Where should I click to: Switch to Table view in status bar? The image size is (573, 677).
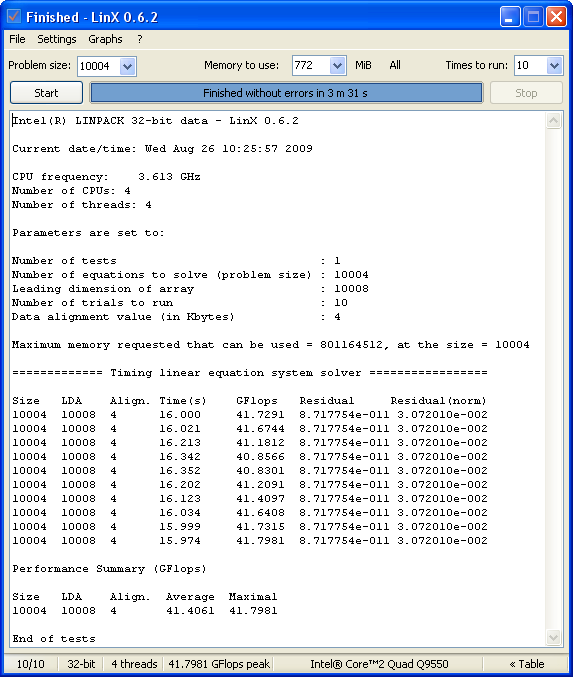(527, 664)
